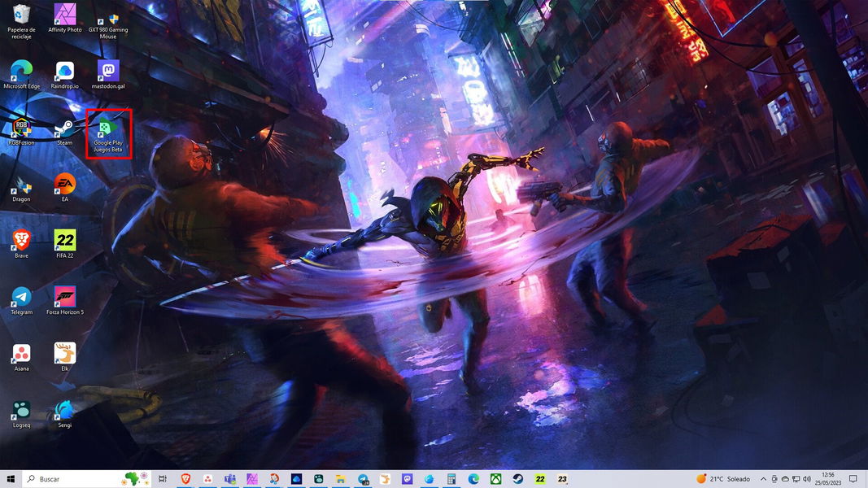This screenshot has height=488, width=868.
Task: Open the Affinity Photo desktop shortcut
Action: pos(65,18)
